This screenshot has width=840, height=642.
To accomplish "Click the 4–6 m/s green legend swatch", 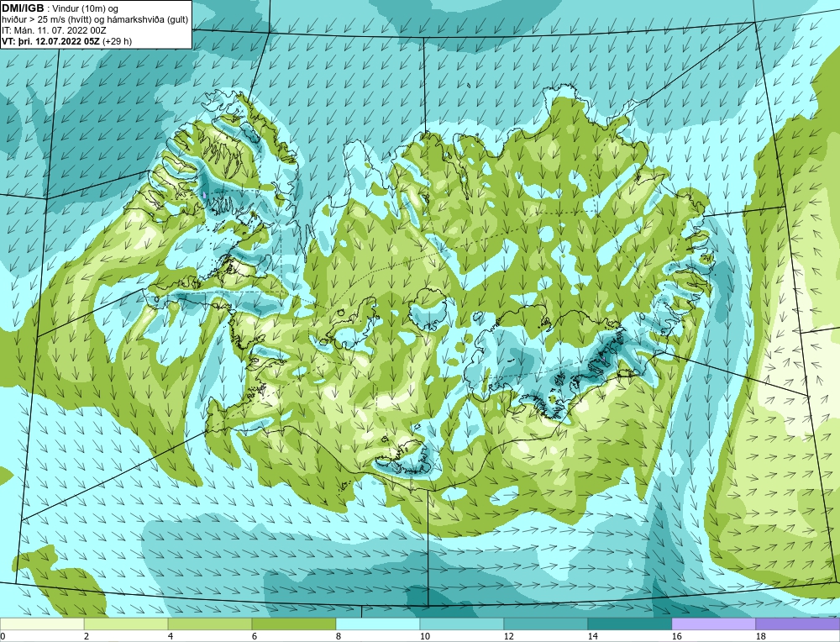I will [x=210, y=624].
